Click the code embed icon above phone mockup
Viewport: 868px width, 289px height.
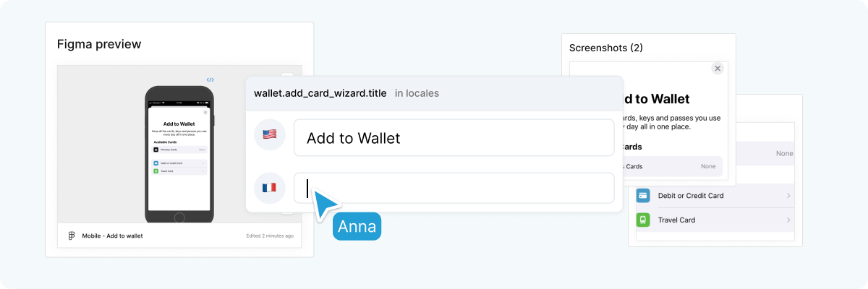click(x=210, y=79)
